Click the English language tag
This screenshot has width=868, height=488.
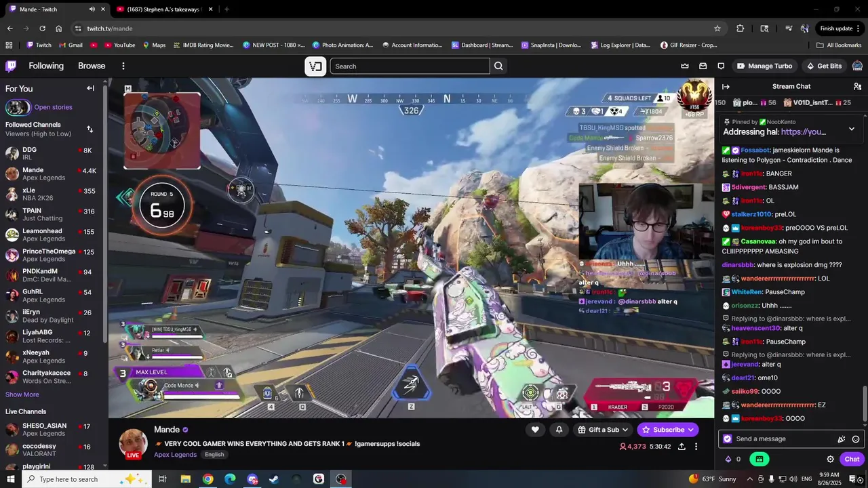pos(214,455)
